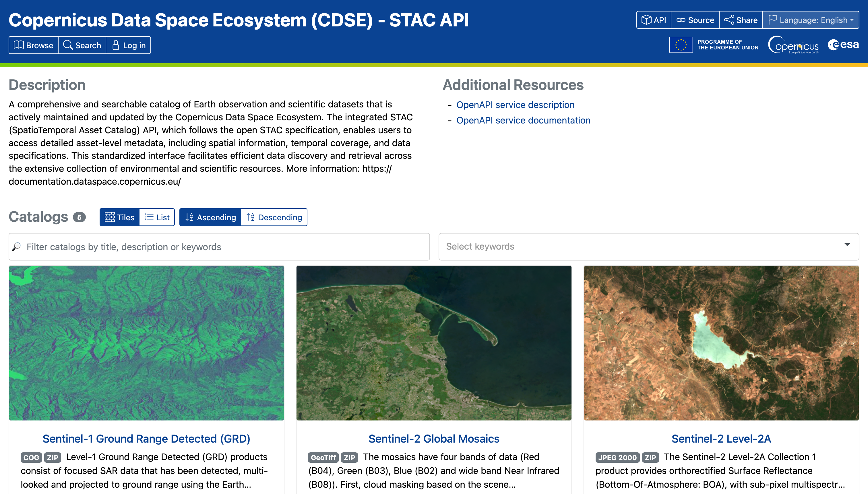This screenshot has height=494, width=868.
Task: Expand the Language: English dropdown
Action: pos(811,20)
